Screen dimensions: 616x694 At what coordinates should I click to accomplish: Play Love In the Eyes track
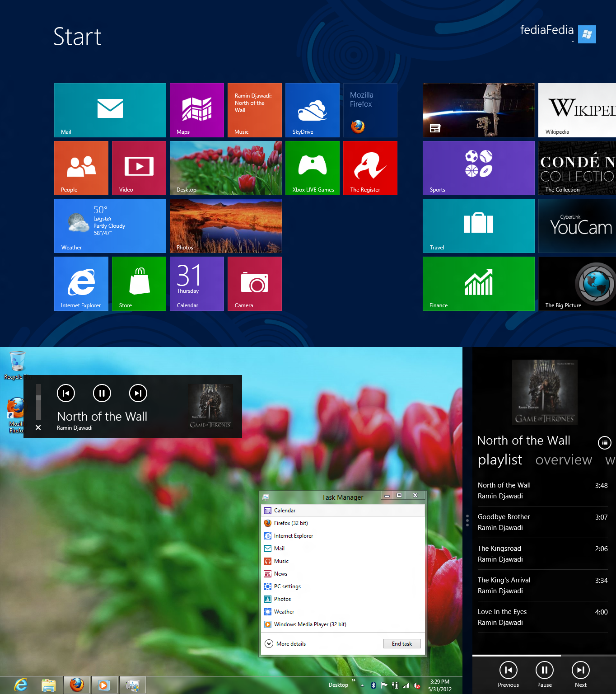click(543, 617)
